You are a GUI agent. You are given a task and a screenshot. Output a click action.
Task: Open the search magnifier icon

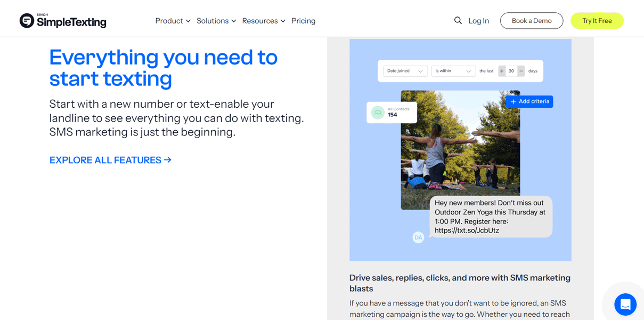point(458,20)
